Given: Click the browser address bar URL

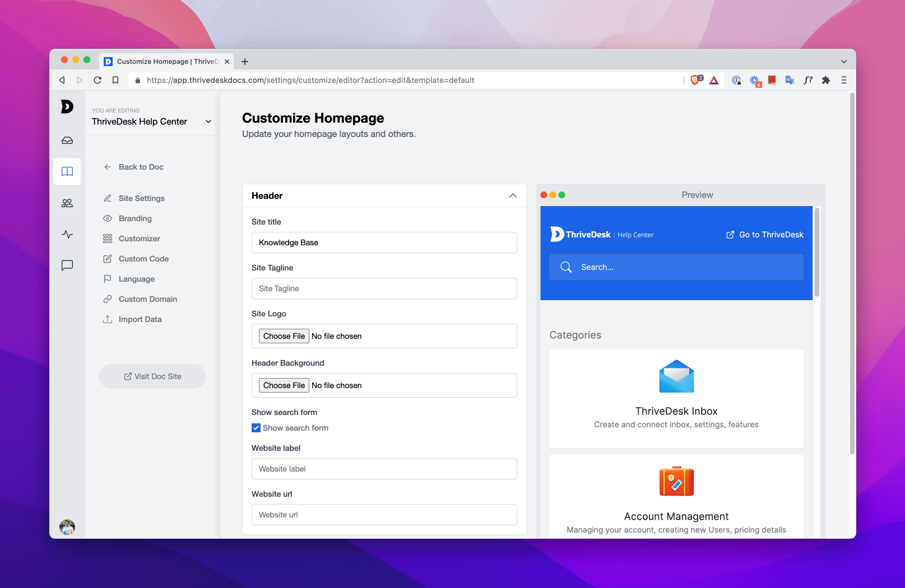Looking at the screenshot, I should click(310, 80).
